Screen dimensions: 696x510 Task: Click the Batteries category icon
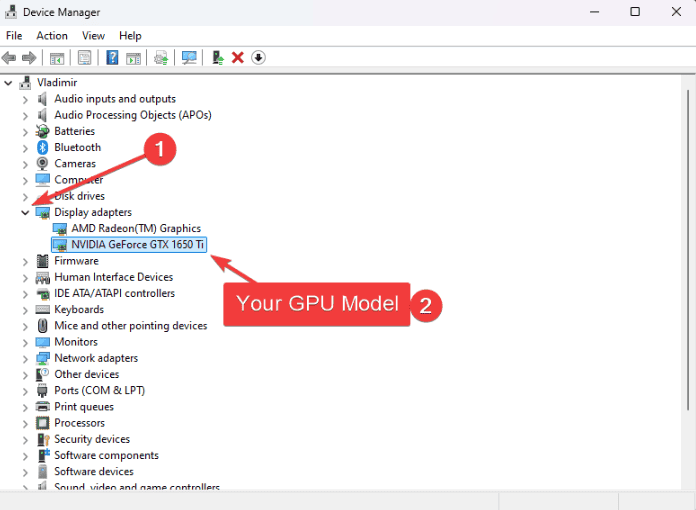click(x=42, y=131)
